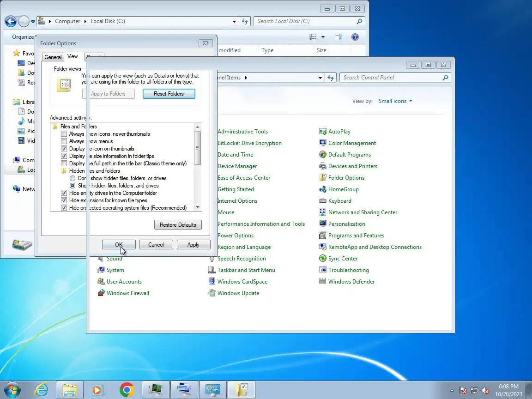Click Advanced settings scrollbar thumb
Image resolution: width=532 pixels, height=399 pixels.
point(198,148)
